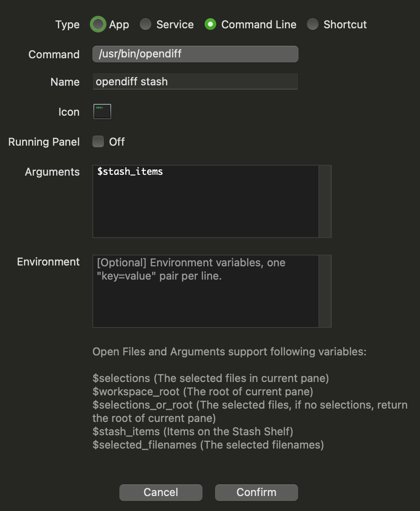Screen dimensions: 420x511
Task: Click the $stash_items help text line
Action: (x=193, y=432)
